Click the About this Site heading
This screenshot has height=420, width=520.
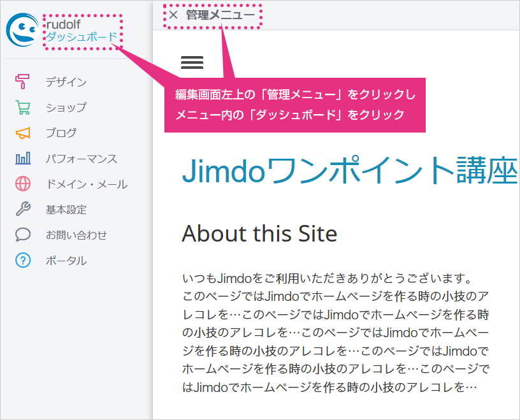click(x=259, y=233)
